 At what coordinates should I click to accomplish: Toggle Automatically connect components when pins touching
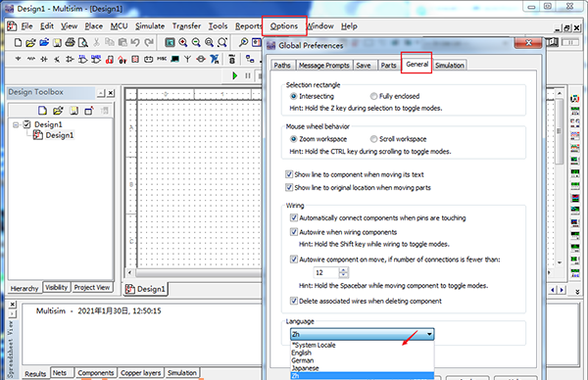294,217
